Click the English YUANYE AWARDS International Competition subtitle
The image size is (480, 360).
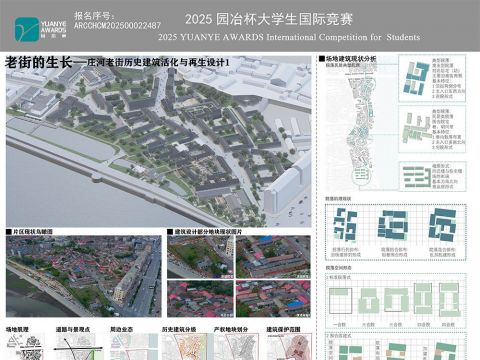click(289, 37)
